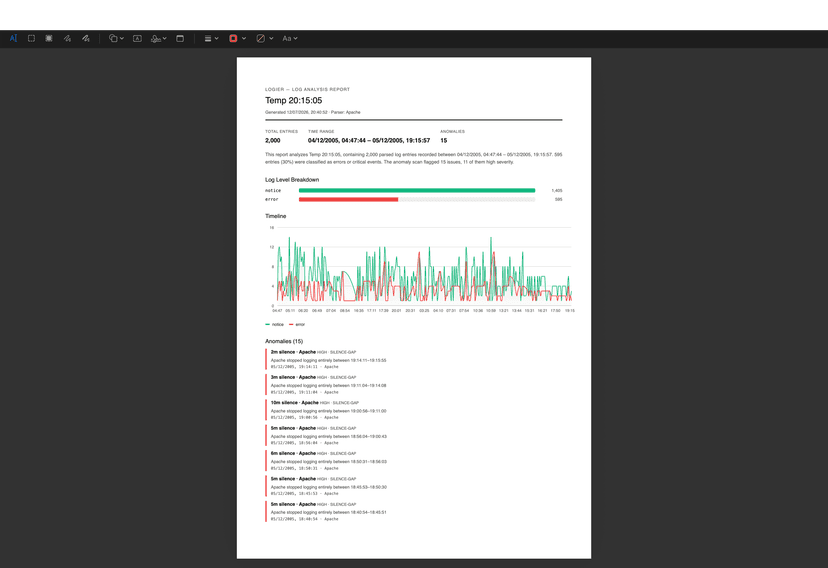This screenshot has height=568, width=828.
Task: Click the error legend entry under chart
Action: pyautogui.click(x=297, y=324)
